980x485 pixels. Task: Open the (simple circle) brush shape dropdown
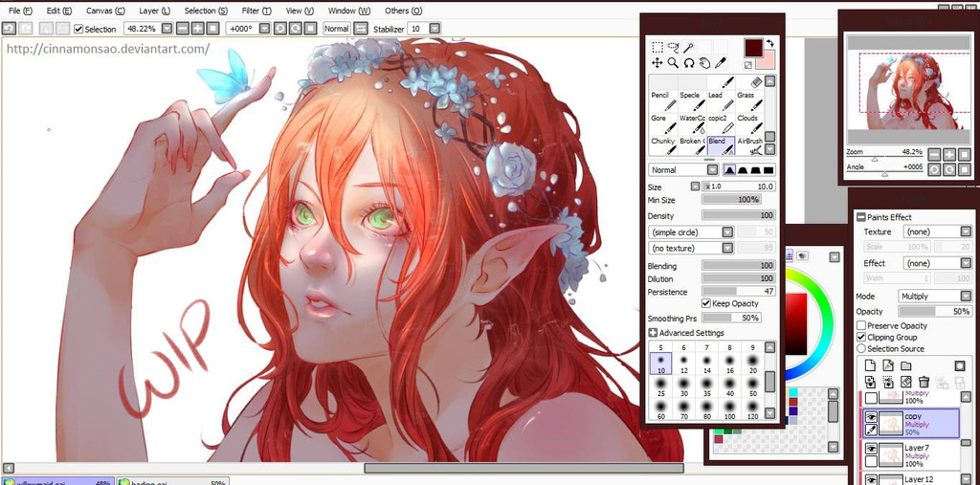click(727, 231)
